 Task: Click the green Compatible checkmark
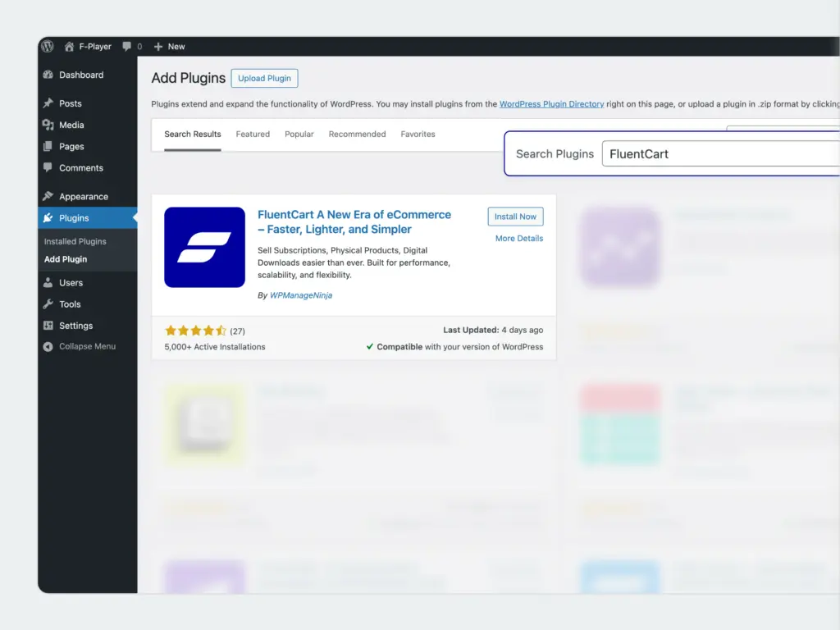pos(370,347)
